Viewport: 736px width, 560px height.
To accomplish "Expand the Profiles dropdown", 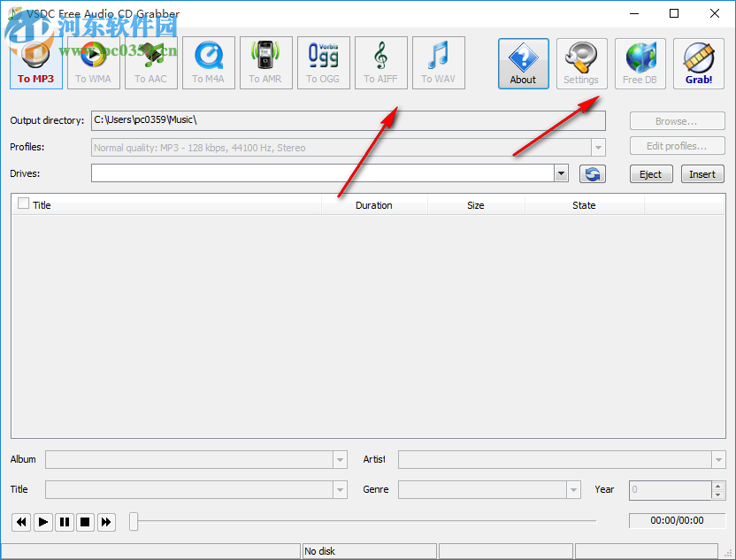I will [598, 147].
